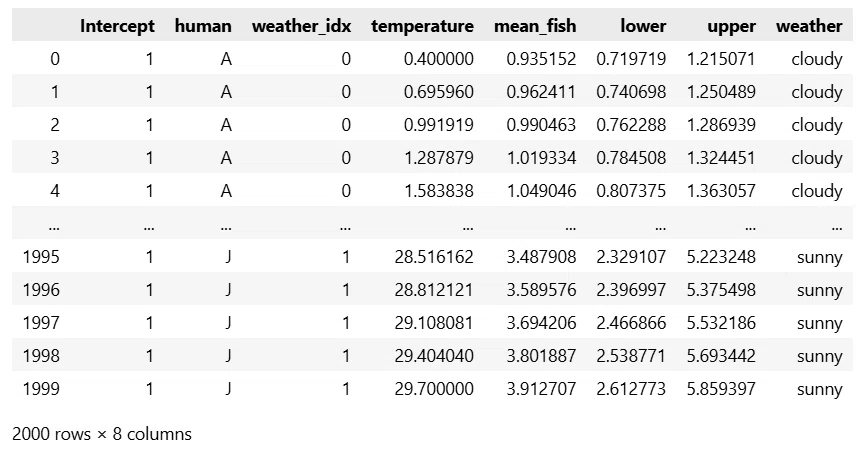Select the lower column header
Image resolution: width=860 pixels, height=459 pixels.
point(643,26)
